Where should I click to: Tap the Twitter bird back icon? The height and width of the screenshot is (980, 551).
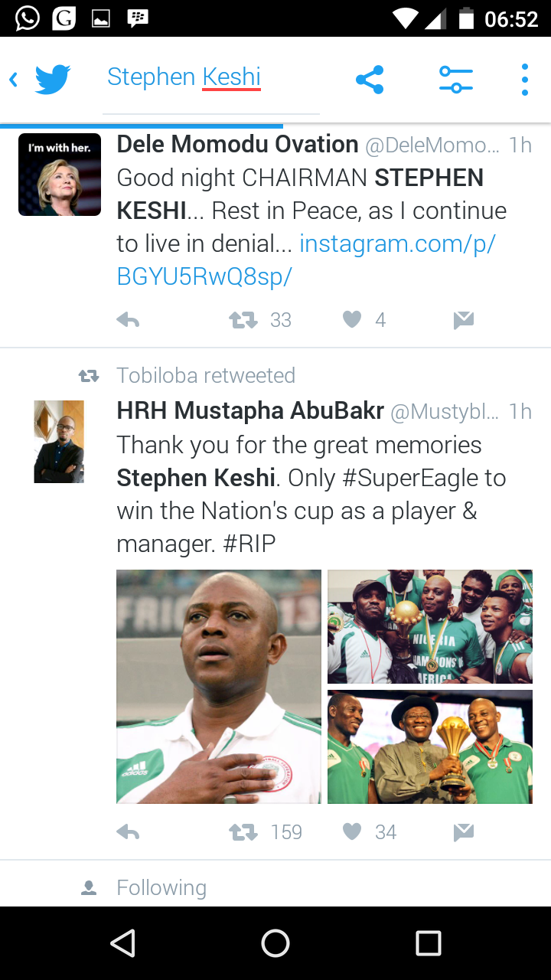coord(51,79)
